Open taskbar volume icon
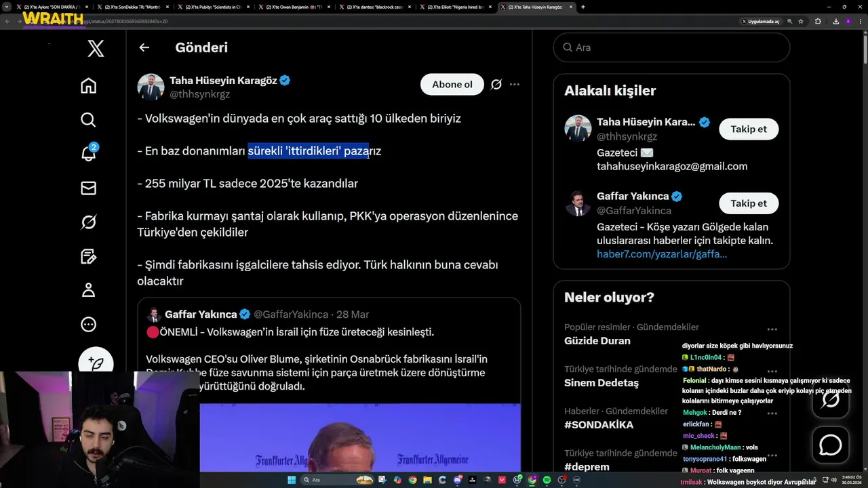Viewport: 868px width, 488px height. click(834, 479)
